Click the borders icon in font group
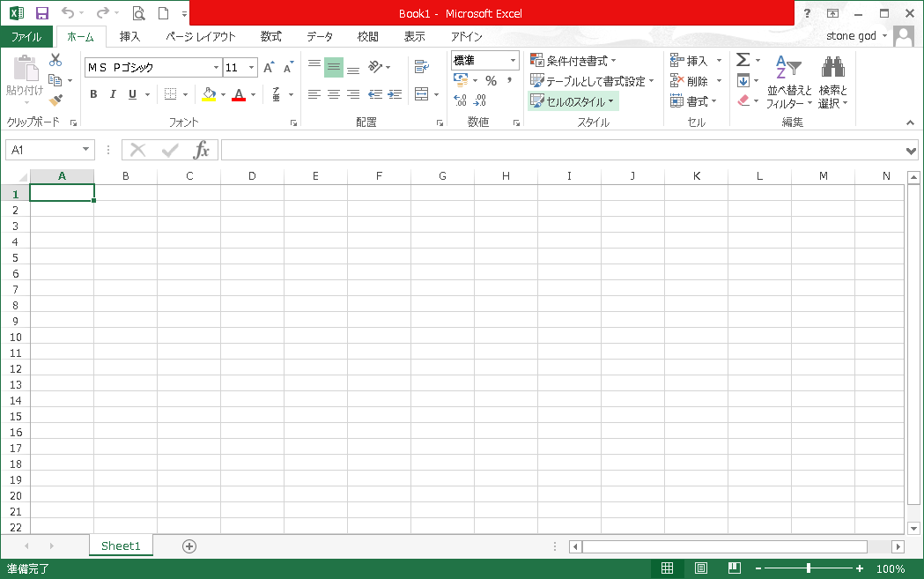924x579 pixels. coord(170,93)
